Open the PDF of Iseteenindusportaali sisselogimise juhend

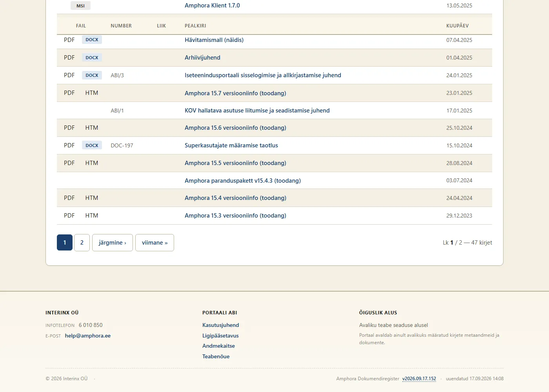(x=69, y=75)
